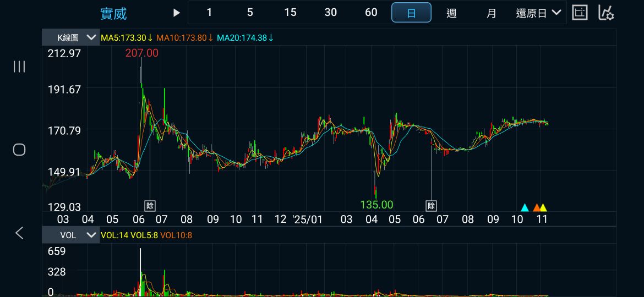Switch to the 15-minute chart
This screenshot has height=297, width=644.
(x=290, y=13)
